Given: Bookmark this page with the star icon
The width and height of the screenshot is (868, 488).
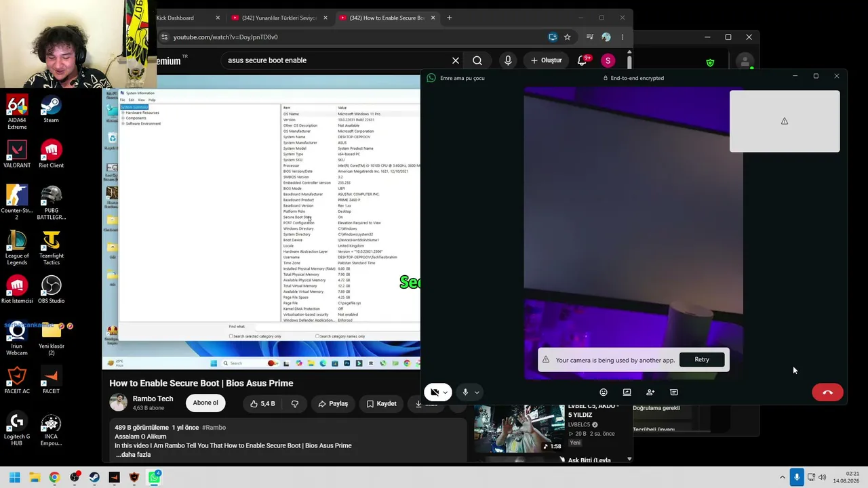Looking at the screenshot, I should coord(568,37).
